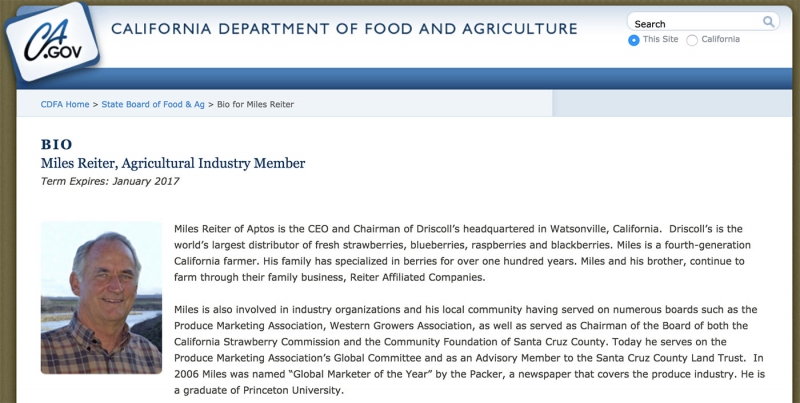Click the arrow separator after CDFA Home
Viewport: 800px width, 403px height.
(x=95, y=104)
